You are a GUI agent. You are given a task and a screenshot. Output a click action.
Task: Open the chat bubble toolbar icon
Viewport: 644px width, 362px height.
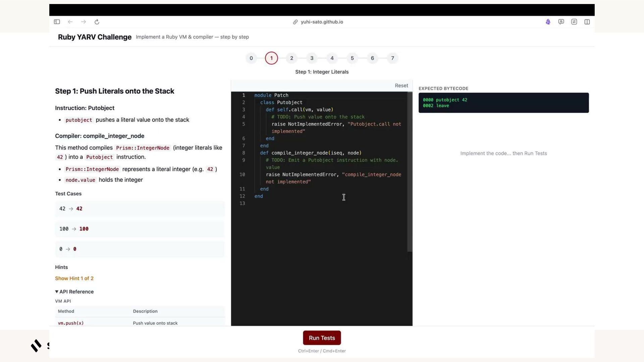point(561,22)
